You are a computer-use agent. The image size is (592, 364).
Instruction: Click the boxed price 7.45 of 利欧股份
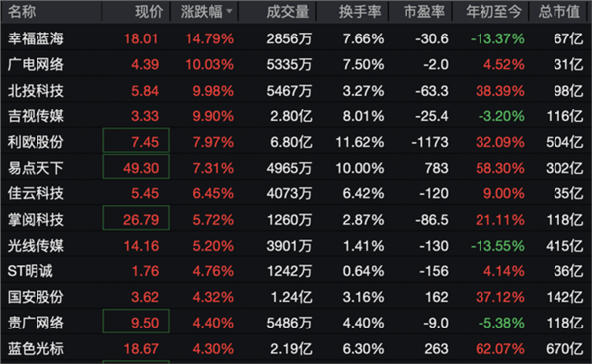(x=135, y=140)
